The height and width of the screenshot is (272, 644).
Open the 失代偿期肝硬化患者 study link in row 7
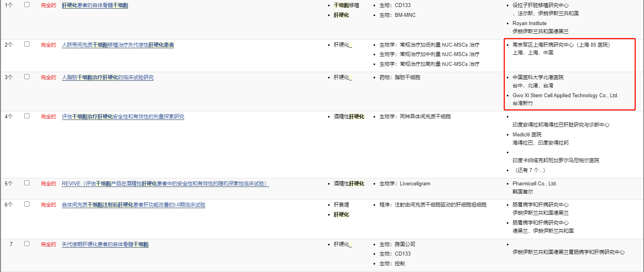coord(105,245)
